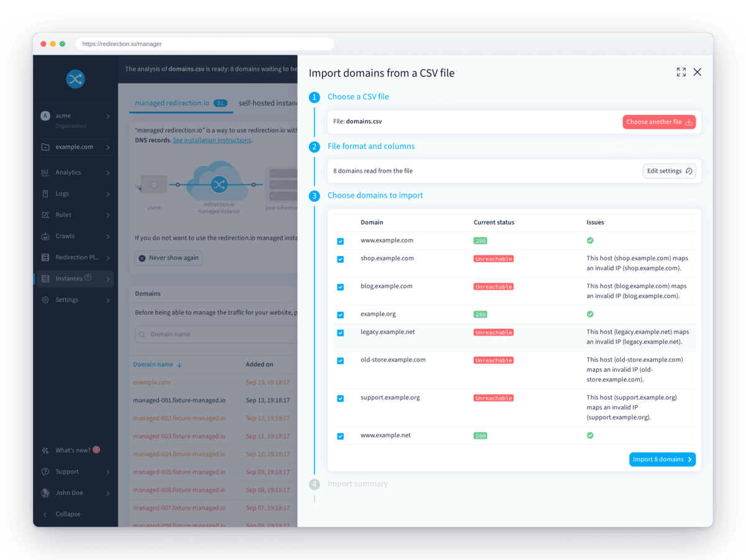Click the green check icon for example.org

pyautogui.click(x=590, y=314)
